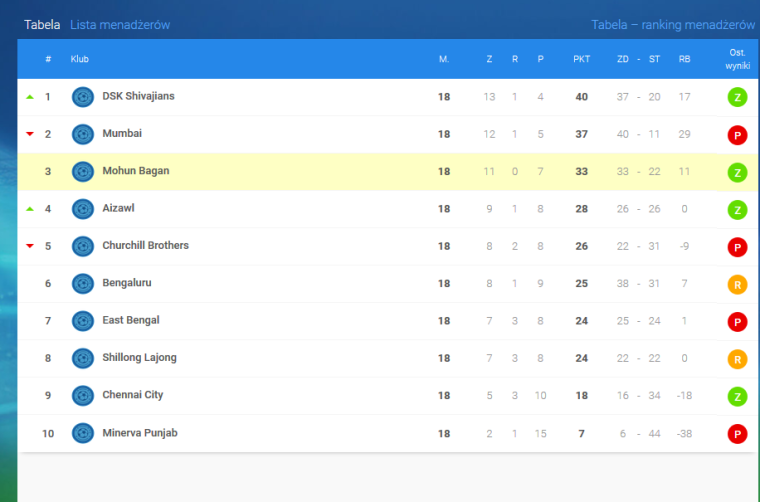Click Churchill Brothers' red downward position arrow

click(30, 246)
